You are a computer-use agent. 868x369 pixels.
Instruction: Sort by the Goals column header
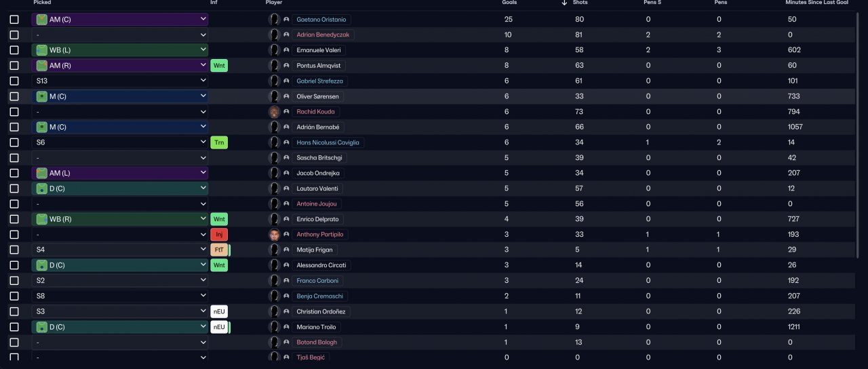coord(509,3)
